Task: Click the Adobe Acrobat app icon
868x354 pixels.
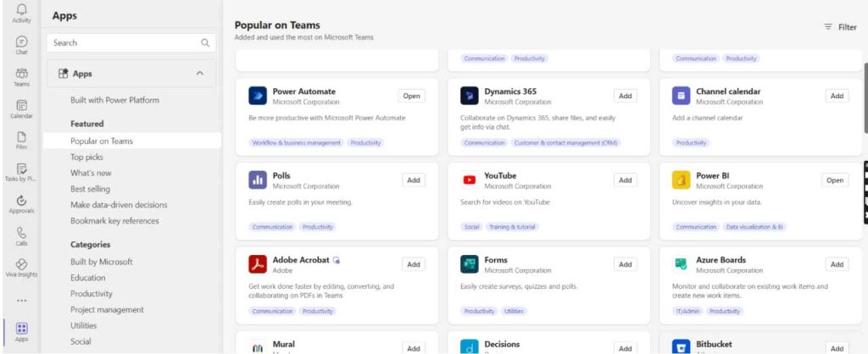Action: [258, 264]
